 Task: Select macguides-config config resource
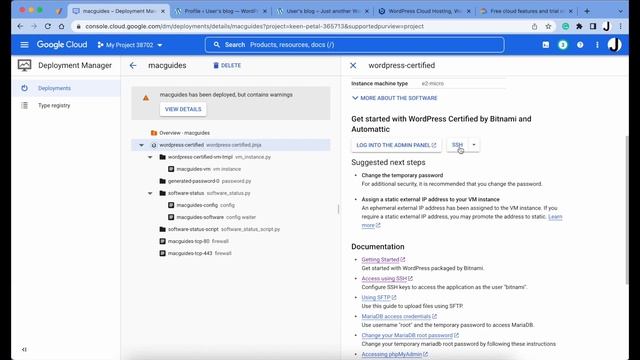pyautogui.click(x=231, y=205)
